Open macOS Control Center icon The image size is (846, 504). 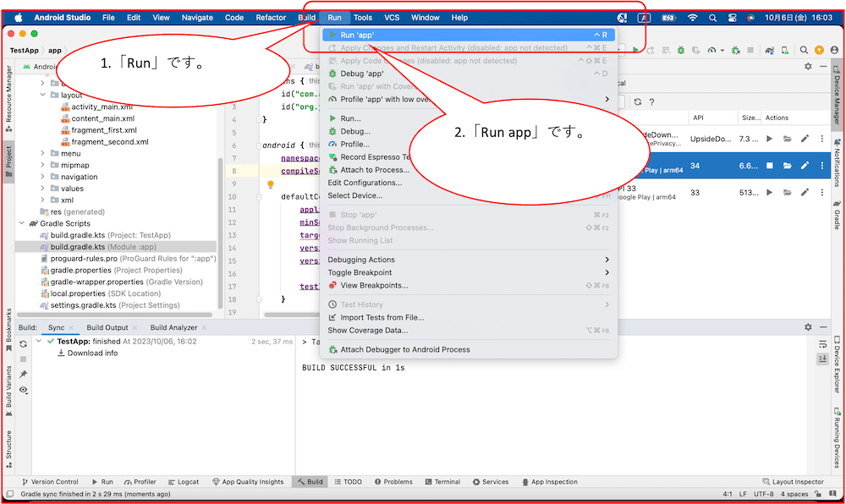(x=732, y=18)
